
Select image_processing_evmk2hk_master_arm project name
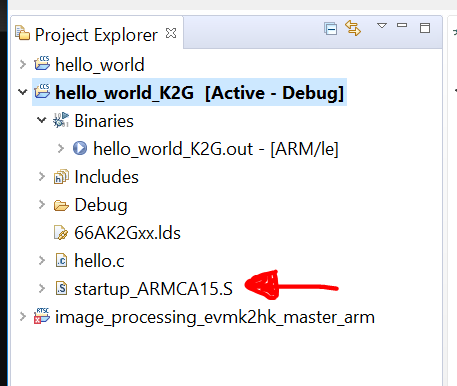click(x=215, y=317)
